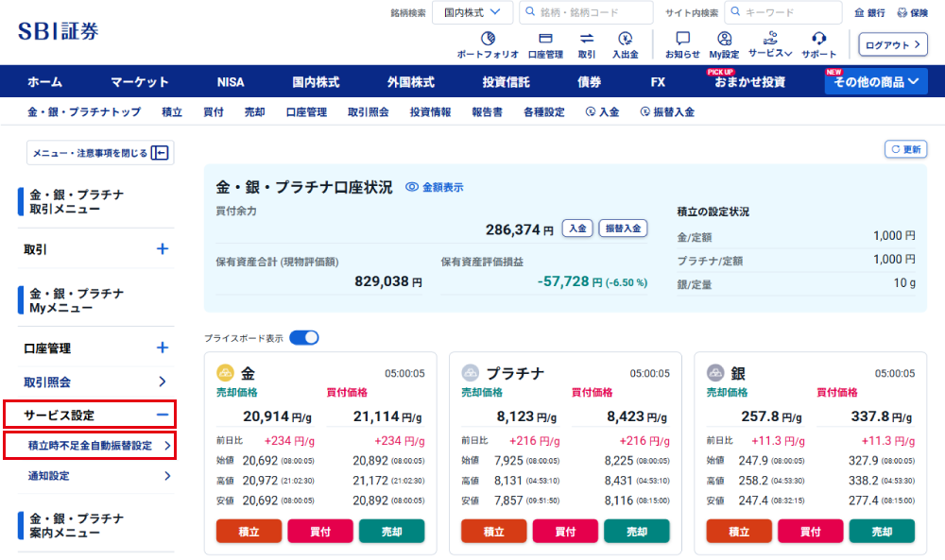The height and width of the screenshot is (560, 945).
Task: Click the 更新 refresh button
Action: 905,149
